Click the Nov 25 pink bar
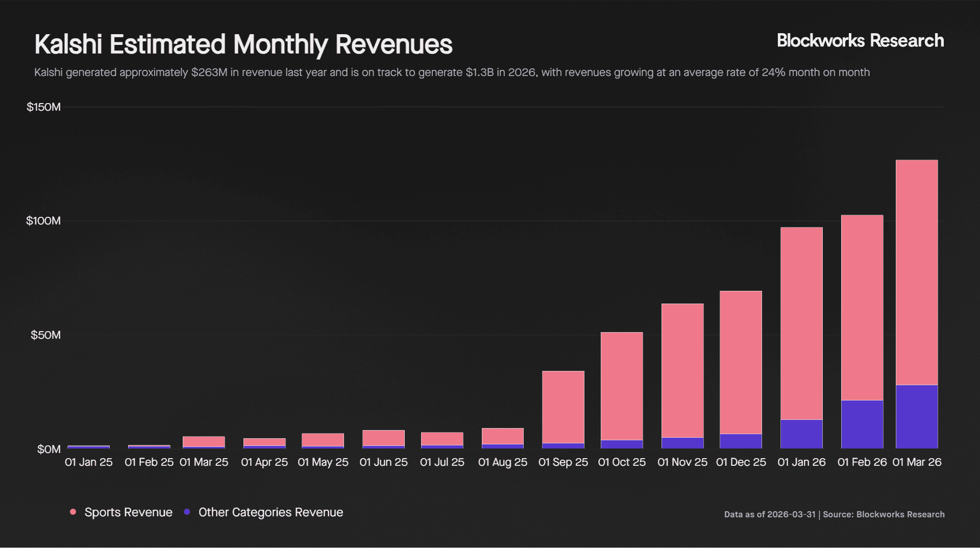 tap(682, 370)
